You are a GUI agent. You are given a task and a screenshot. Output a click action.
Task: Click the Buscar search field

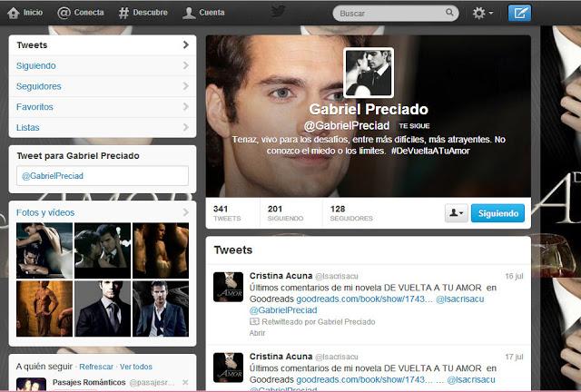(390, 15)
